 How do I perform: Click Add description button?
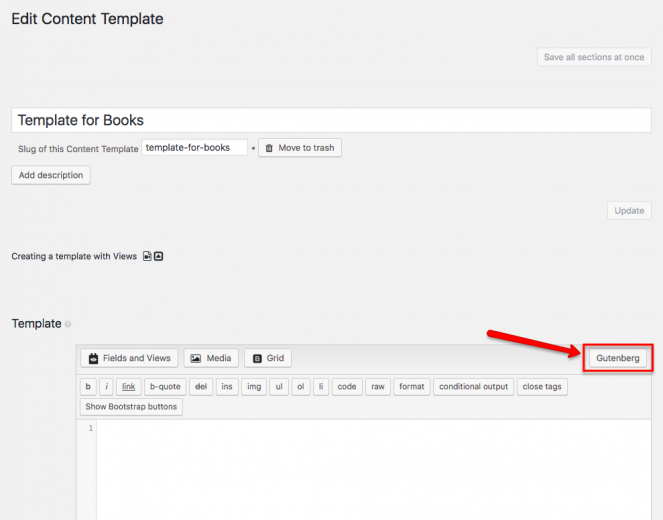point(51,175)
